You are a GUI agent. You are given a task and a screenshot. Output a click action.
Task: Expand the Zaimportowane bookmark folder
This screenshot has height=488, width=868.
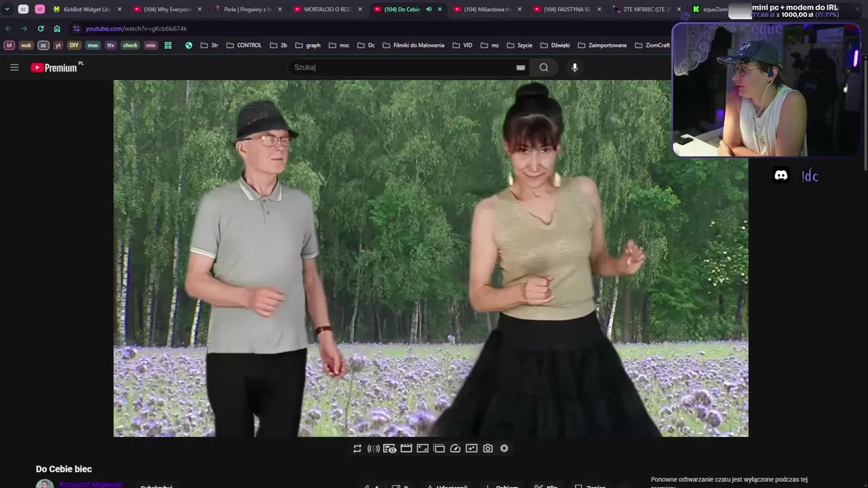pyautogui.click(x=602, y=45)
